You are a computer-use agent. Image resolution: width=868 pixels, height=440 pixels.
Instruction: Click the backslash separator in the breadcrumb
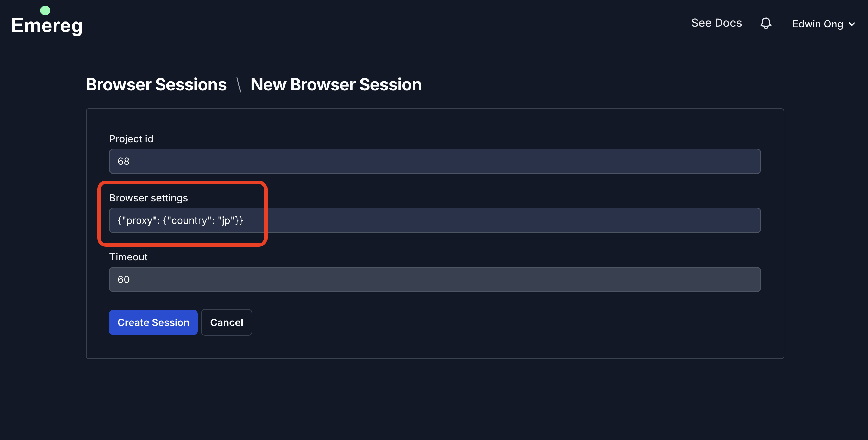point(239,84)
